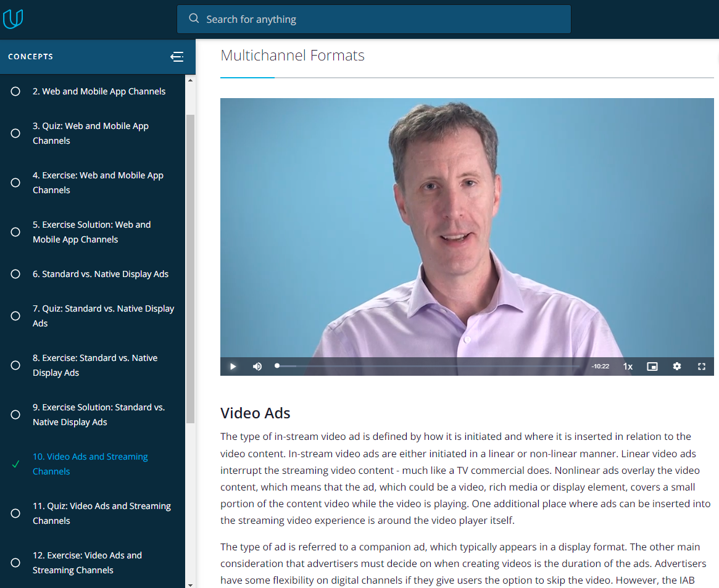Click green checkmark beside lesson 10

(x=15, y=464)
